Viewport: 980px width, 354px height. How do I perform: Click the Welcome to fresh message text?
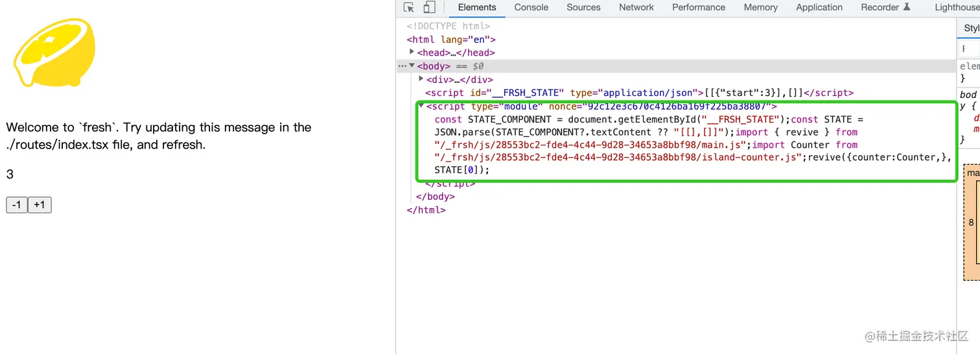159,136
